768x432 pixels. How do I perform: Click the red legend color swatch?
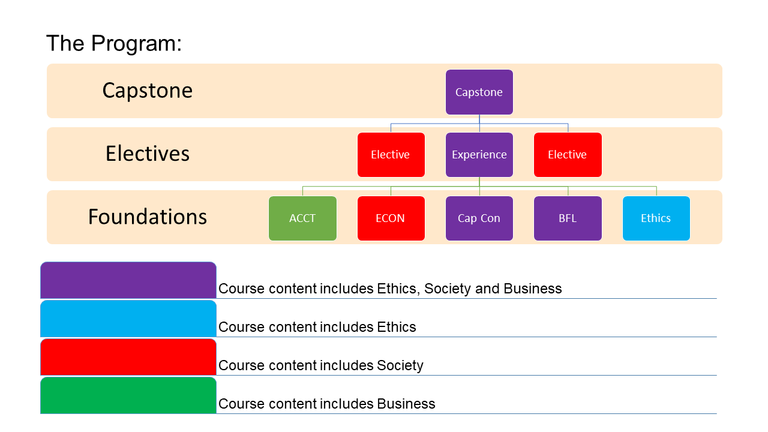click(128, 357)
